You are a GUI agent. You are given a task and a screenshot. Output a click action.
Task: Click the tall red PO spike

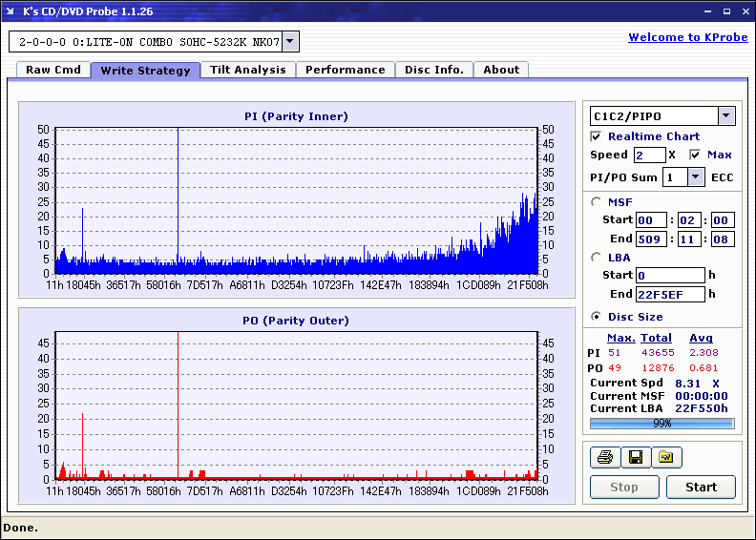[x=178, y=405]
